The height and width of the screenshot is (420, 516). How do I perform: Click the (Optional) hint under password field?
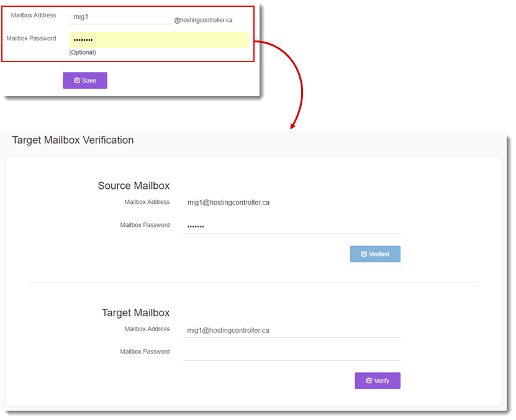click(x=82, y=52)
